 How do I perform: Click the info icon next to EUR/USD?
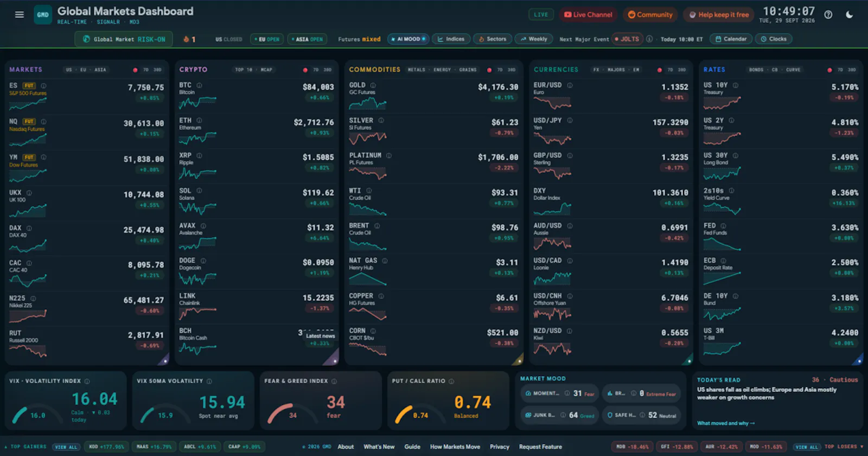pos(570,85)
